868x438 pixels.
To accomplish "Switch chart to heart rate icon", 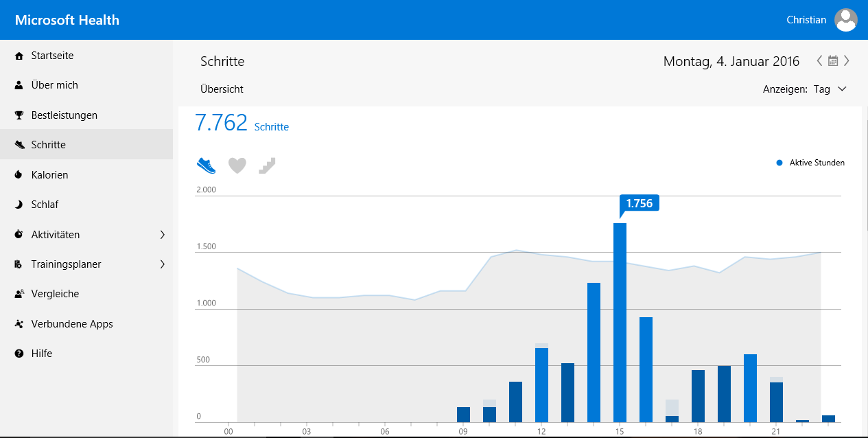I will click(x=237, y=165).
